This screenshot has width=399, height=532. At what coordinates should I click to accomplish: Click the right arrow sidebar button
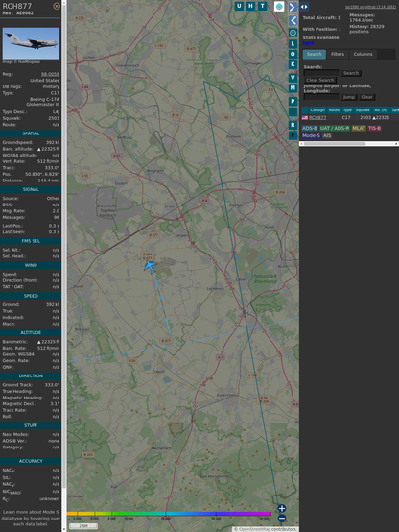(293, 7)
